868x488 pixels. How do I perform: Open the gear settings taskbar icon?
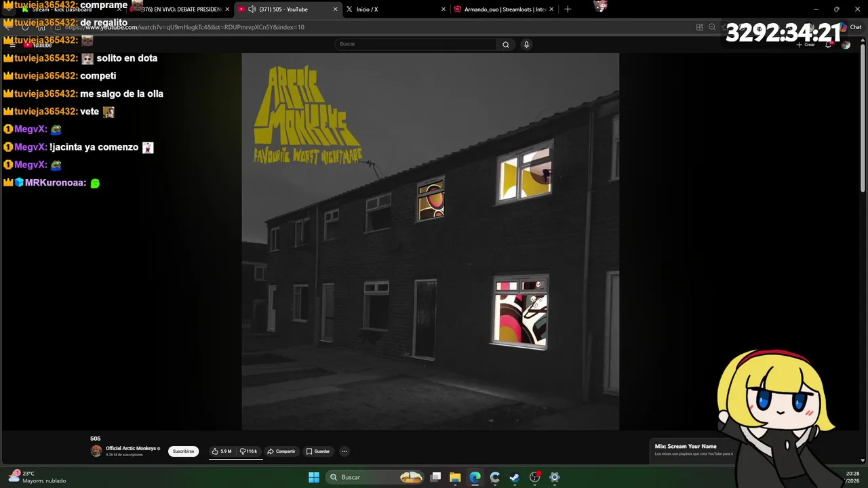coord(555,477)
